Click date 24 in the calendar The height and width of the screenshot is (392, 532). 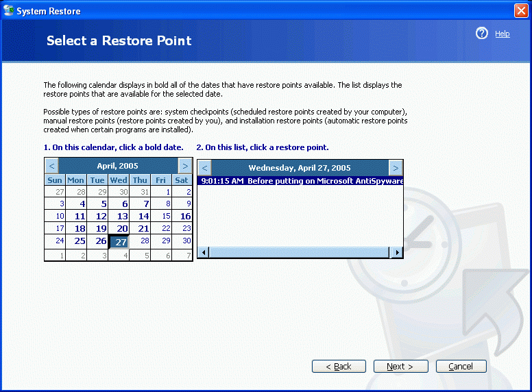coord(56,241)
